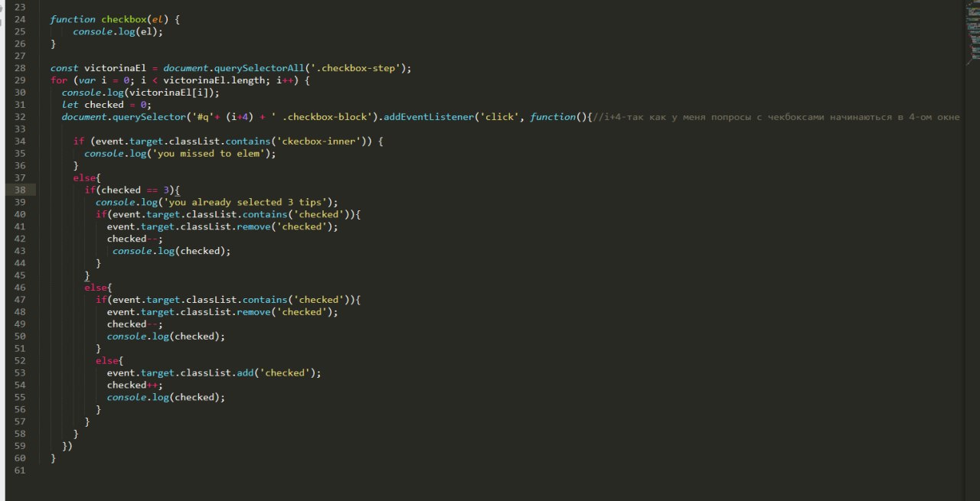The height and width of the screenshot is (501, 980).
Task: Click 'console.log(el);' on line 25
Action: tap(118, 31)
